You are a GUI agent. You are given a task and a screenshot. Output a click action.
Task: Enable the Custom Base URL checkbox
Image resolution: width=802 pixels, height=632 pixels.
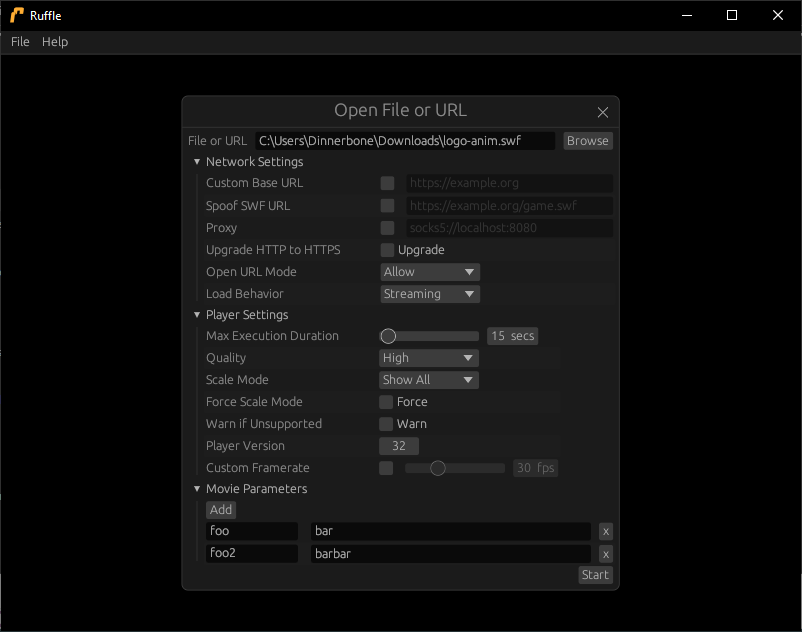387,184
